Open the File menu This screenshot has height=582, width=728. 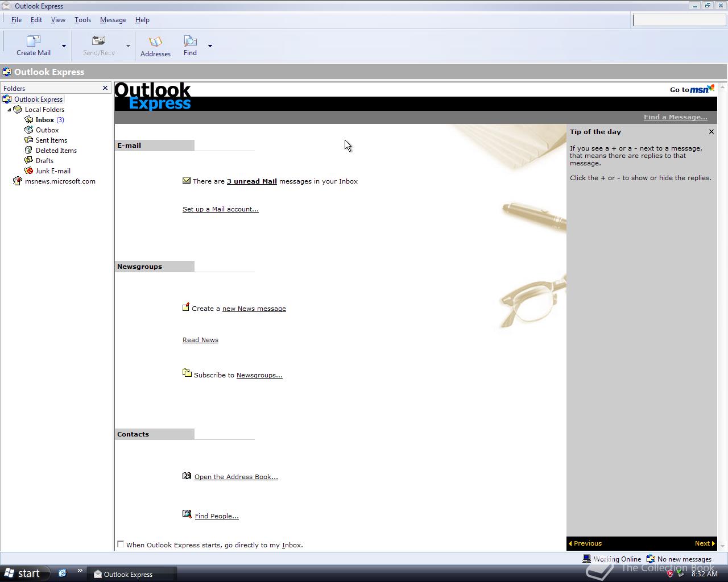16,20
